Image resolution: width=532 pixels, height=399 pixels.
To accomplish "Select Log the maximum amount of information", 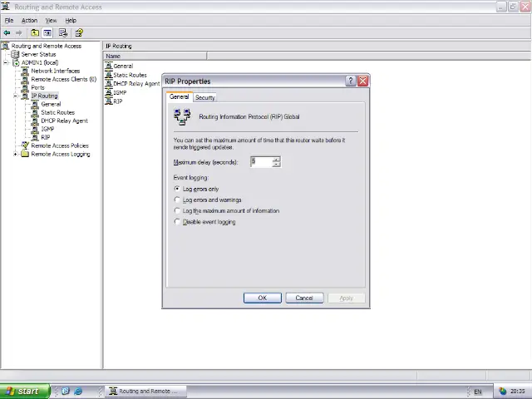I will point(177,210).
